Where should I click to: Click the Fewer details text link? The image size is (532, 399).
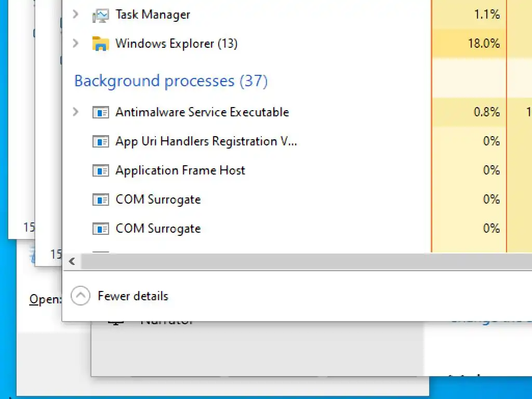(x=133, y=296)
